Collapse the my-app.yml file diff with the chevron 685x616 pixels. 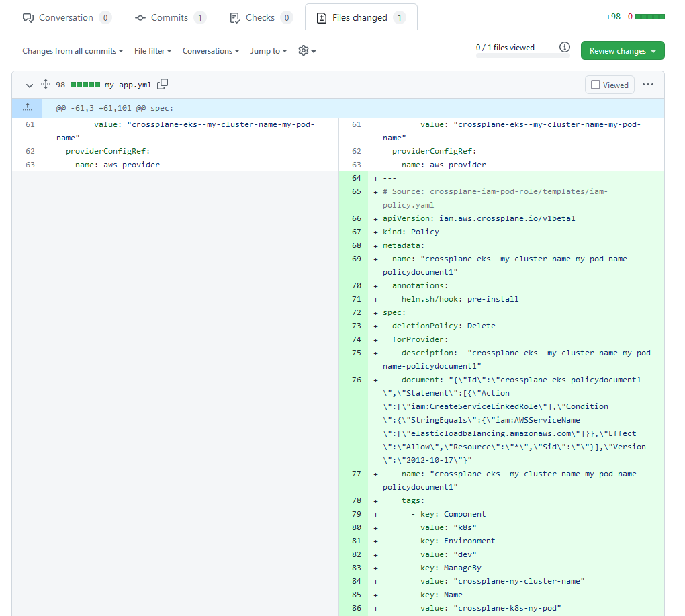tap(29, 85)
